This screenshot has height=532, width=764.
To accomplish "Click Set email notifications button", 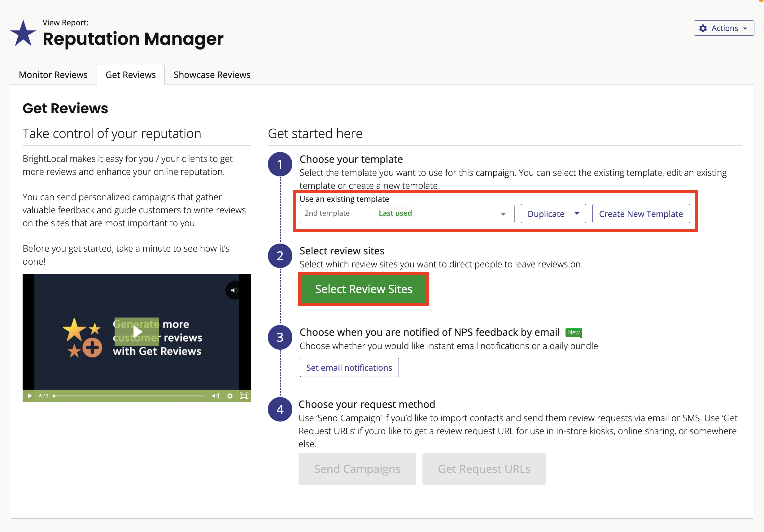I will 349,367.
